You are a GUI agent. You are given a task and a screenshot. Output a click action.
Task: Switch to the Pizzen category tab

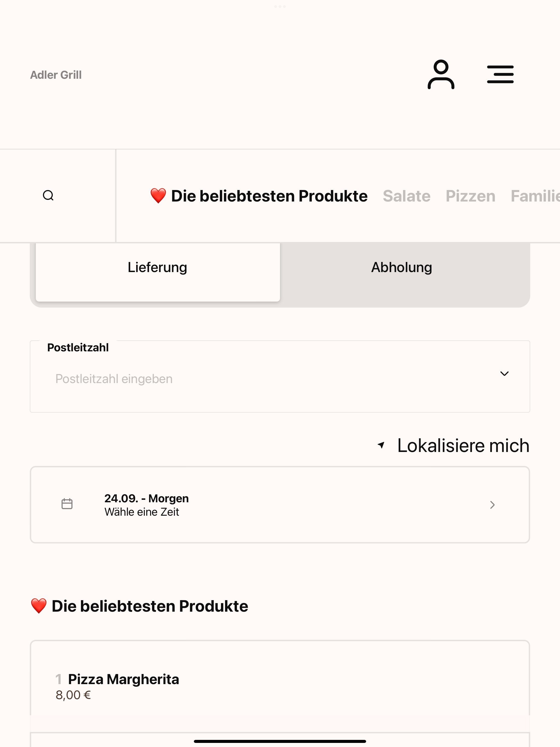coord(471,196)
